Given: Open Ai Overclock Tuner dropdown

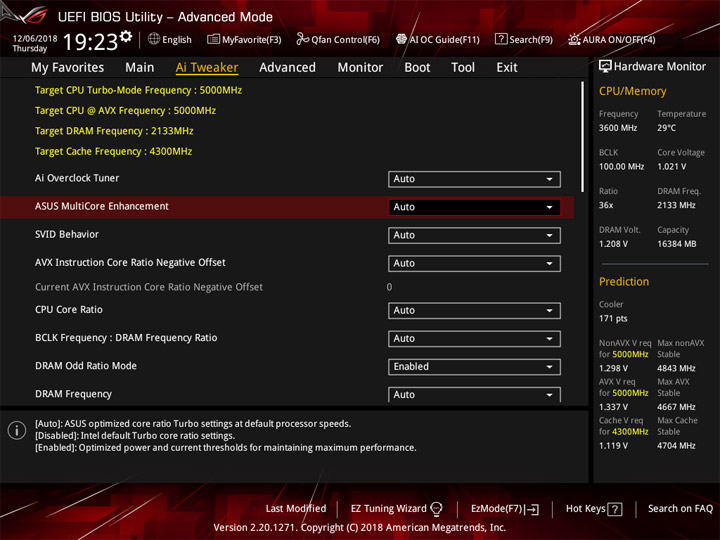Looking at the screenshot, I should pyautogui.click(x=474, y=179).
